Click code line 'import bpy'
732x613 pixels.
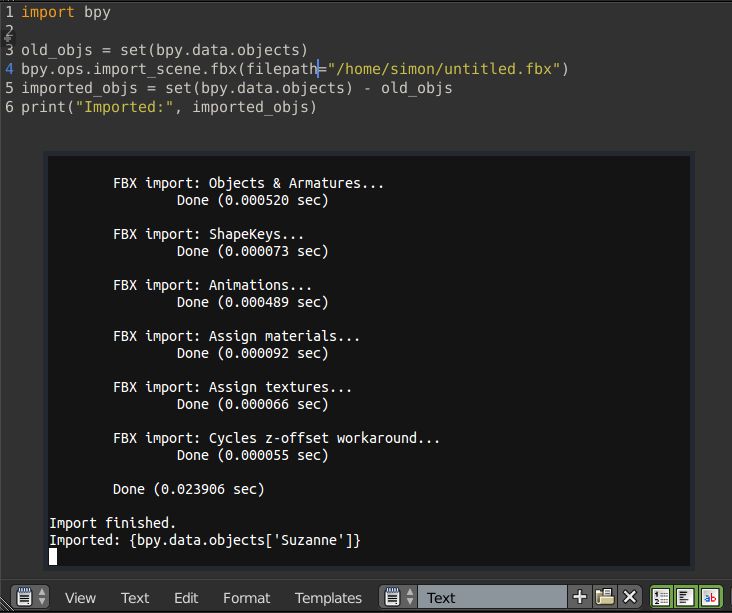click(66, 12)
